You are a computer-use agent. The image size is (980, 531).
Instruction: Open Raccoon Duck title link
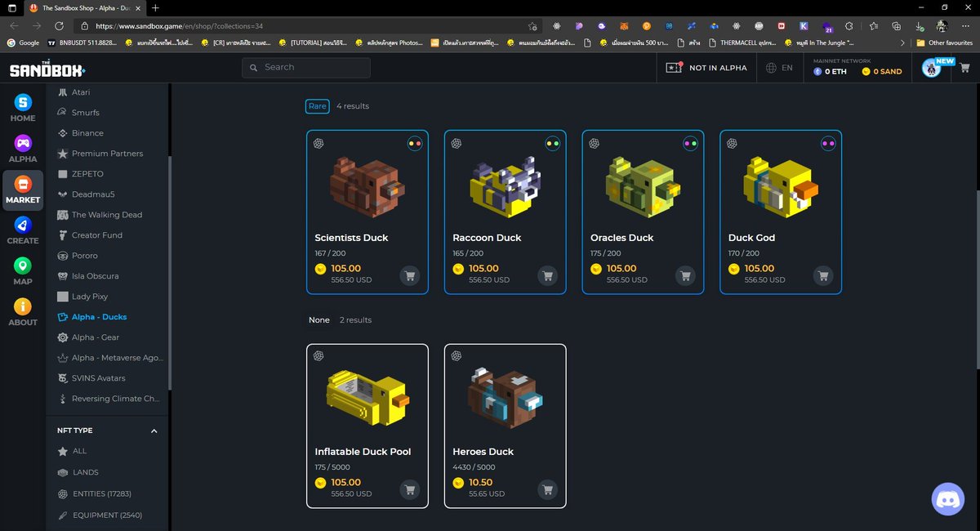coord(487,238)
